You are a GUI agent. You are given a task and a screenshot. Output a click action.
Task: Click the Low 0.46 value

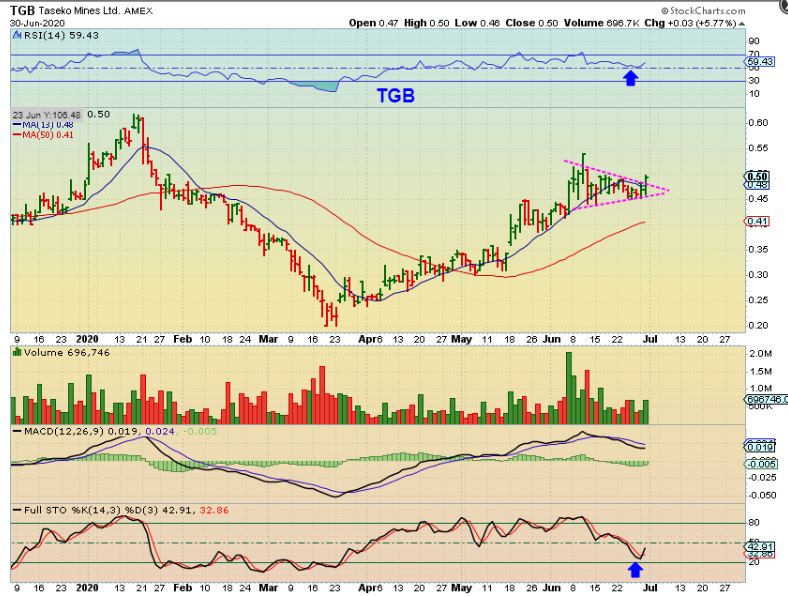pyautogui.click(x=477, y=23)
